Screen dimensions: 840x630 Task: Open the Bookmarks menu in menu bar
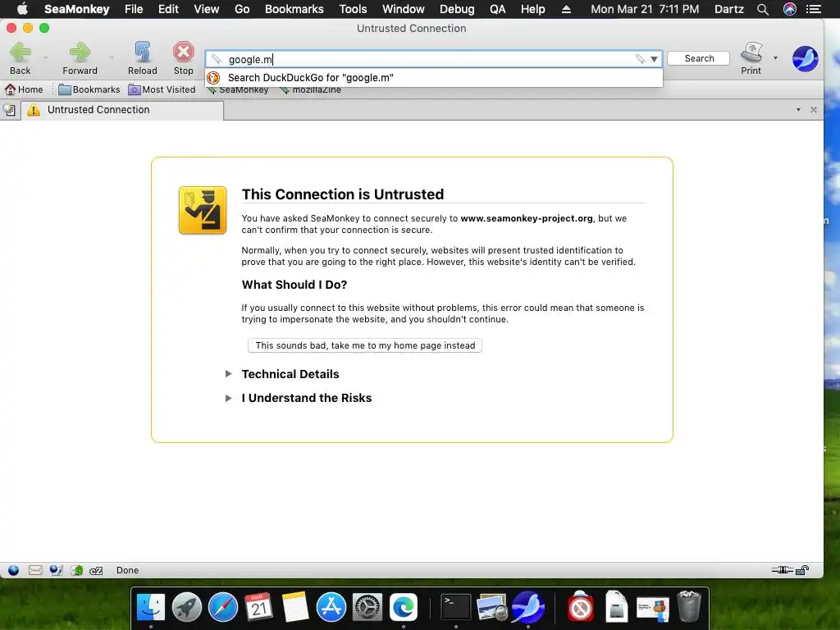294,9
